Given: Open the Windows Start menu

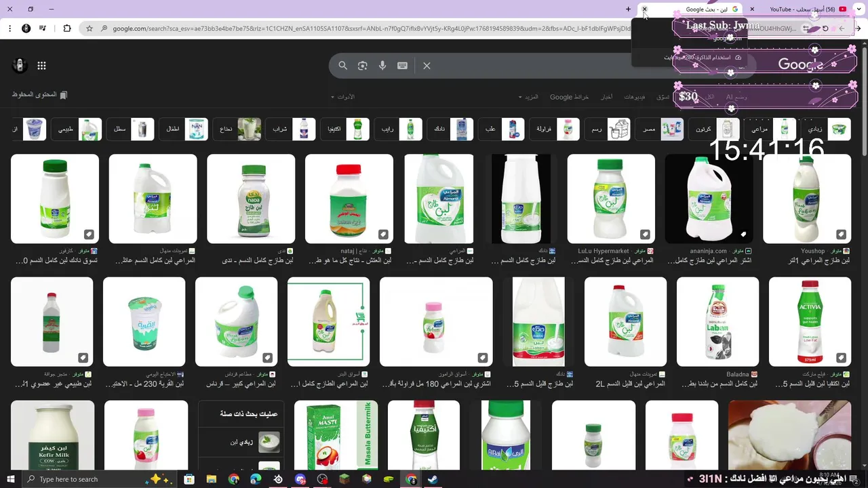Looking at the screenshot, I should (11, 479).
